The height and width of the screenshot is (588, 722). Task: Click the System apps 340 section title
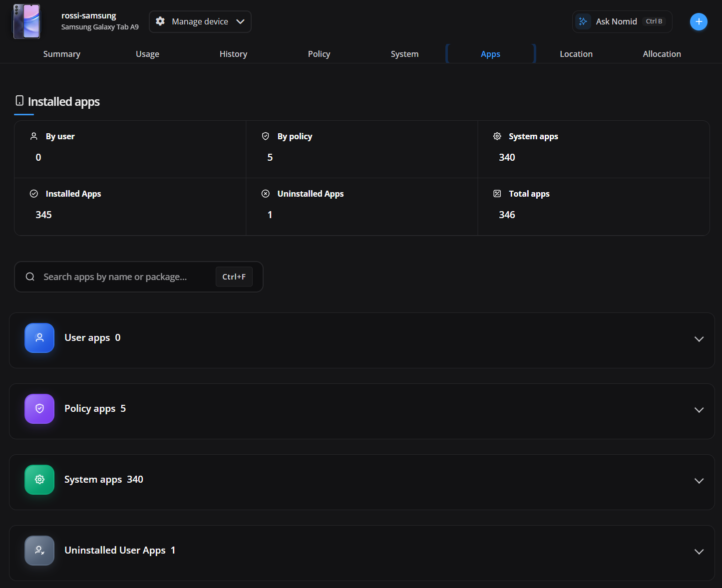104,480
